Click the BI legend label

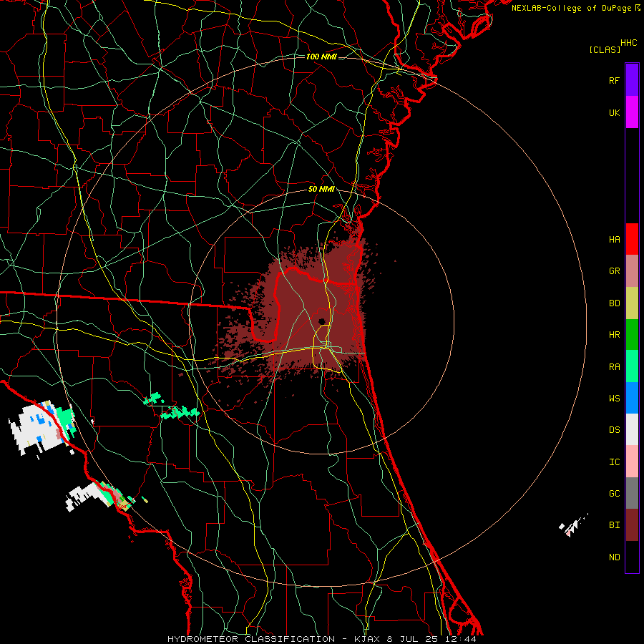[615, 525]
